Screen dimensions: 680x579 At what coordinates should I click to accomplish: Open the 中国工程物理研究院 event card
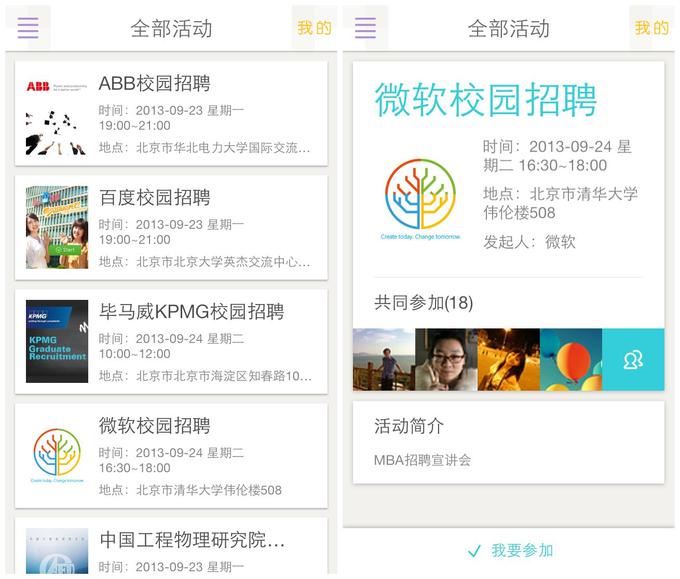point(171,546)
